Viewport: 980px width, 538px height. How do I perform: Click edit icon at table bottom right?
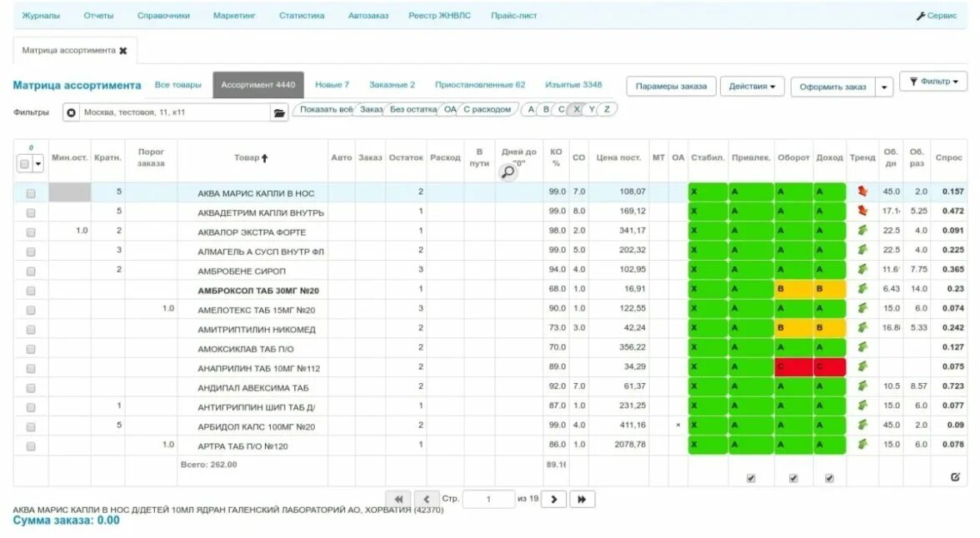point(955,476)
